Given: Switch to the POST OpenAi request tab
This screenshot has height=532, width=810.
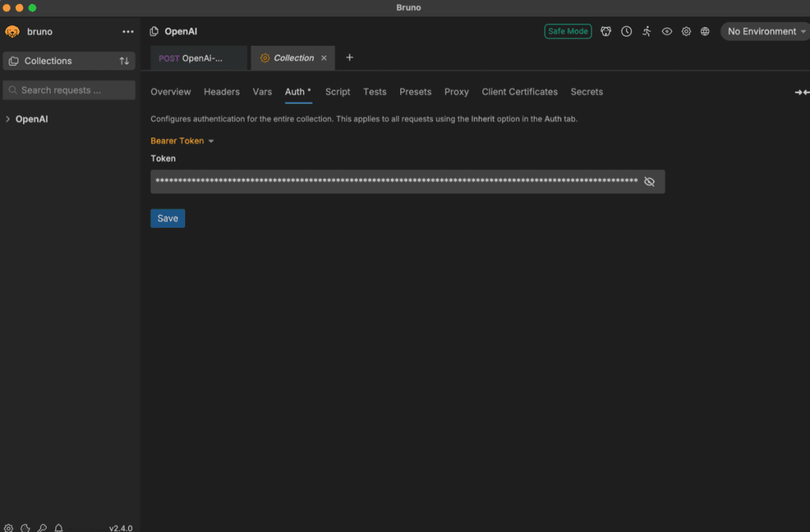Looking at the screenshot, I should click(x=199, y=58).
